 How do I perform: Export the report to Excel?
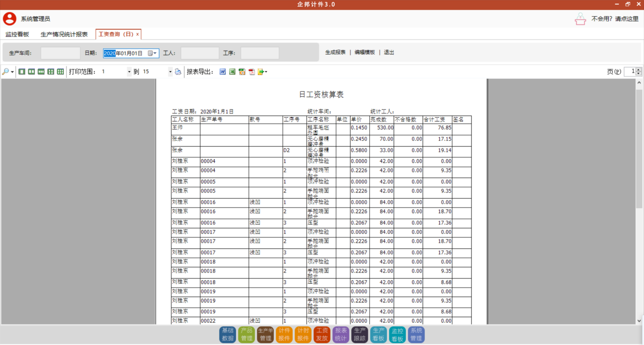point(232,72)
